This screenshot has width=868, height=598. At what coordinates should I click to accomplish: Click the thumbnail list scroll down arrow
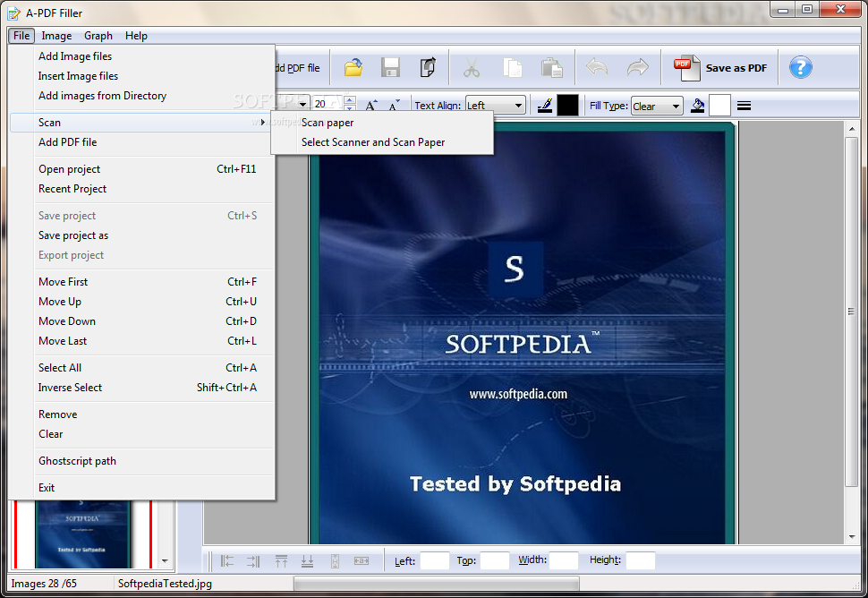[x=165, y=561]
